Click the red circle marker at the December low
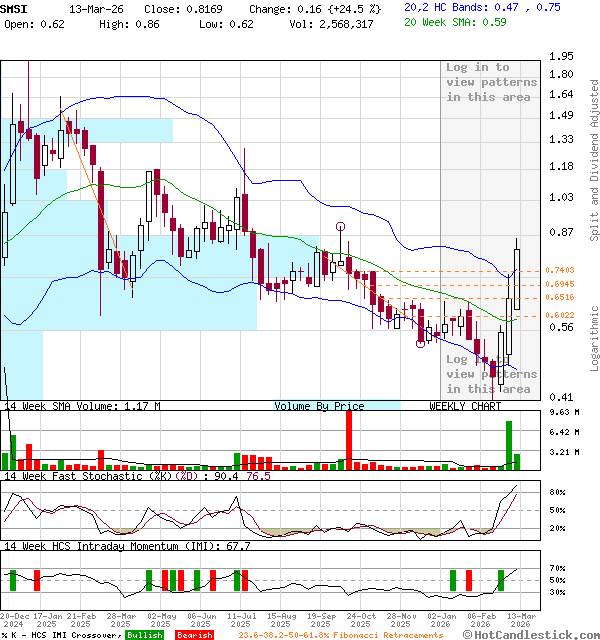Viewport: 600px width, 640px height. coord(421,343)
